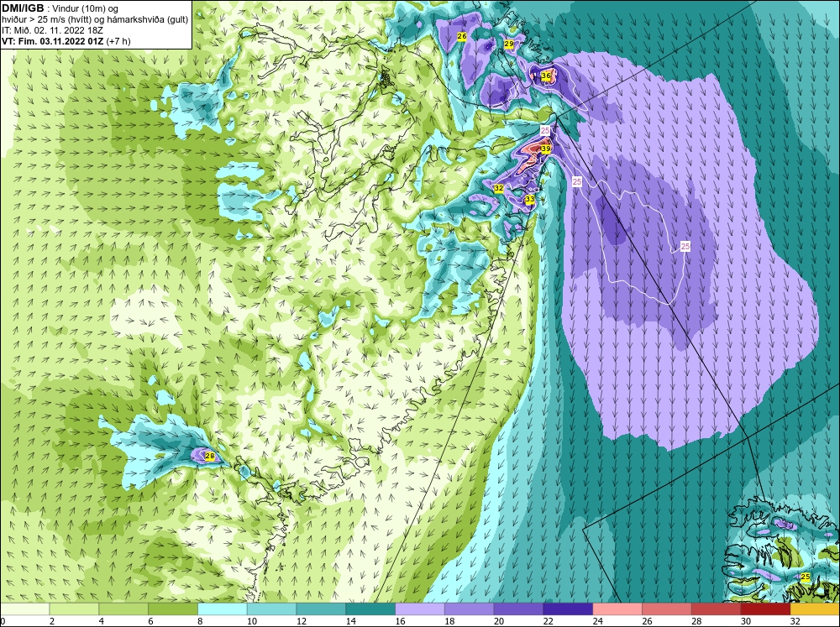
Task: Pick the 24–26 m/s light pink legend swatch
Action: point(617,609)
